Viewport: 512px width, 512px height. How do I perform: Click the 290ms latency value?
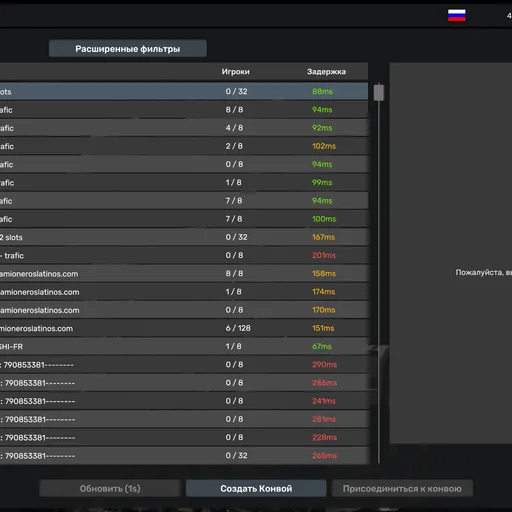[324, 365]
